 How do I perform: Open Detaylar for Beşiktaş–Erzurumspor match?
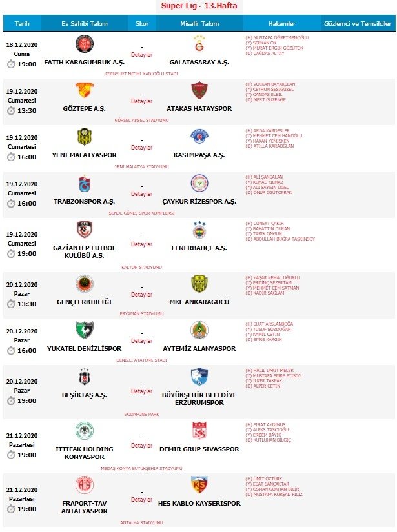coord(142,391)
